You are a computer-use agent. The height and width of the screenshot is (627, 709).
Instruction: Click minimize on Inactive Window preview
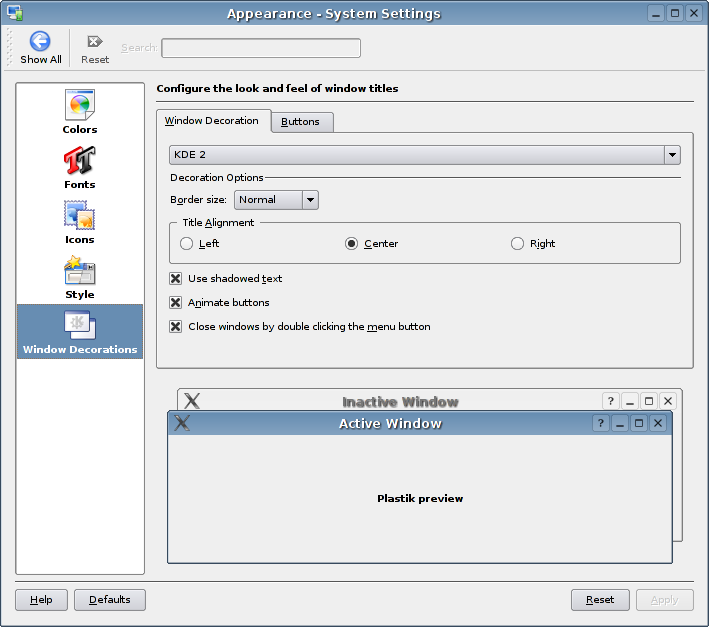630,401
